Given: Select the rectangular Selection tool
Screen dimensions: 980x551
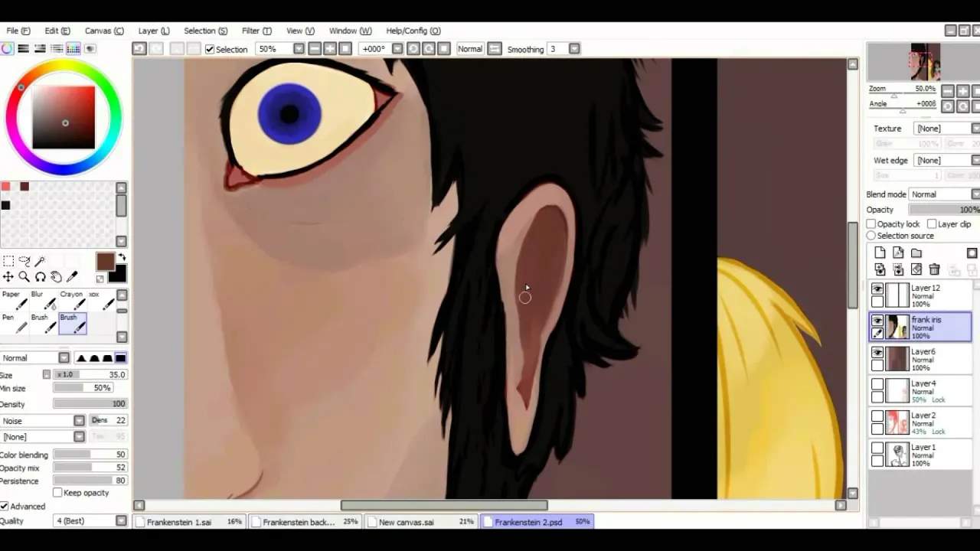Looking at the screenshot, I should tap(8, 261).
